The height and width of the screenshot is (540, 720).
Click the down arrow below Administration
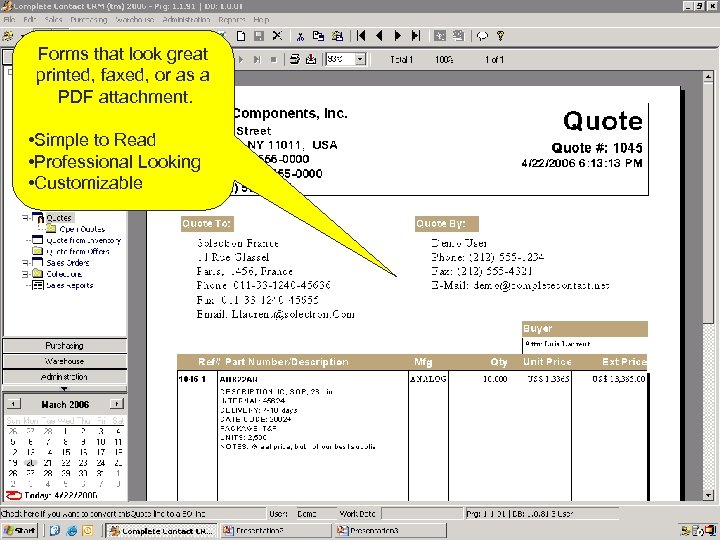click(64, 389)
